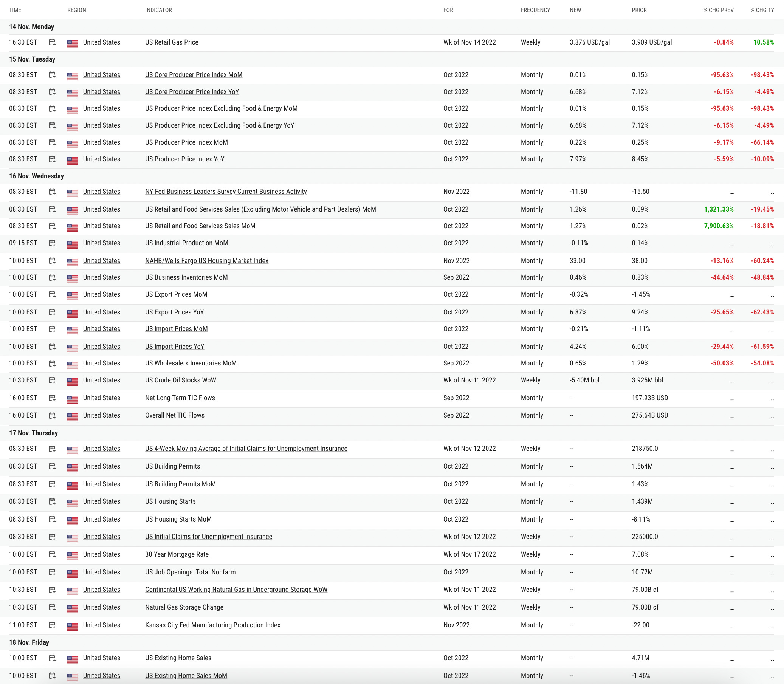Screen dimensions: 784x684
Task: Click the % CHG PREV column header
Action: click(x=718, y=10)
